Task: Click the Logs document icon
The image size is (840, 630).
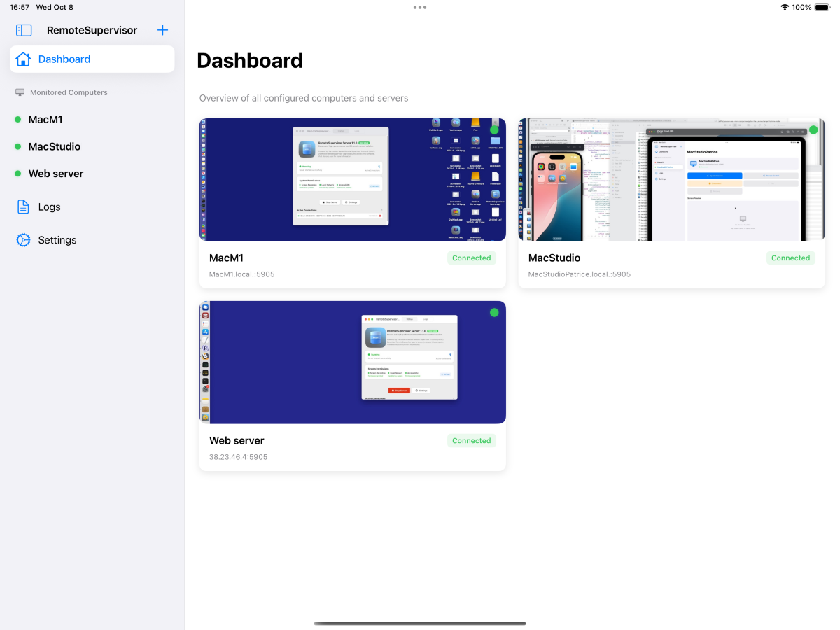Action: (x=23, y=207)
